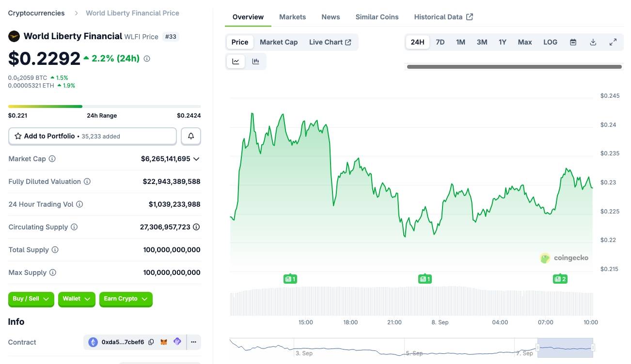This screenshot has height=364, width=631.
Task: Click the price alert bell icon
Action: [x=191, y=136]
